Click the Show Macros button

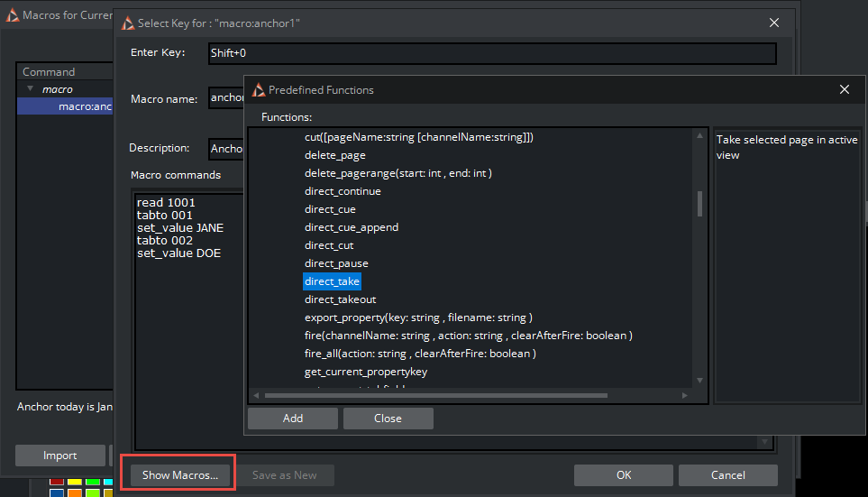coord(179,475)
